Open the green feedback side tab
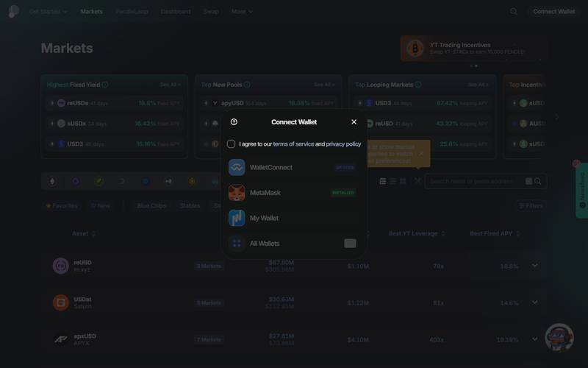 [x=582, y=191]
